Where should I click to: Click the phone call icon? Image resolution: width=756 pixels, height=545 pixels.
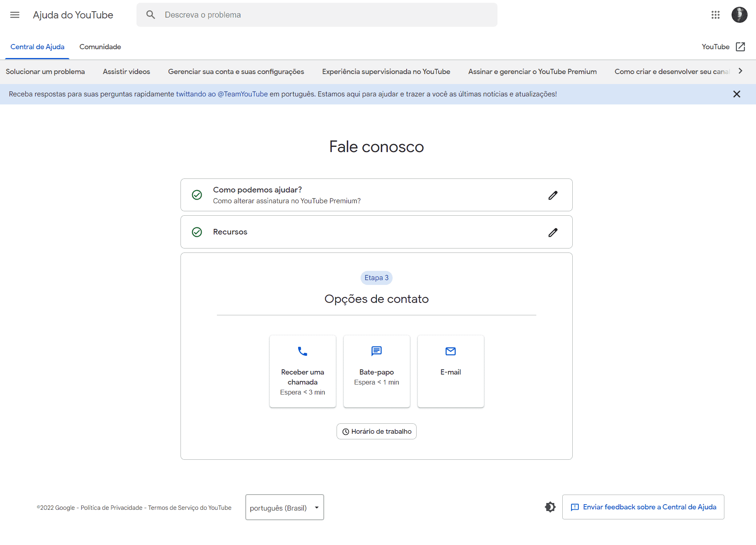click(x=303, y=351)
